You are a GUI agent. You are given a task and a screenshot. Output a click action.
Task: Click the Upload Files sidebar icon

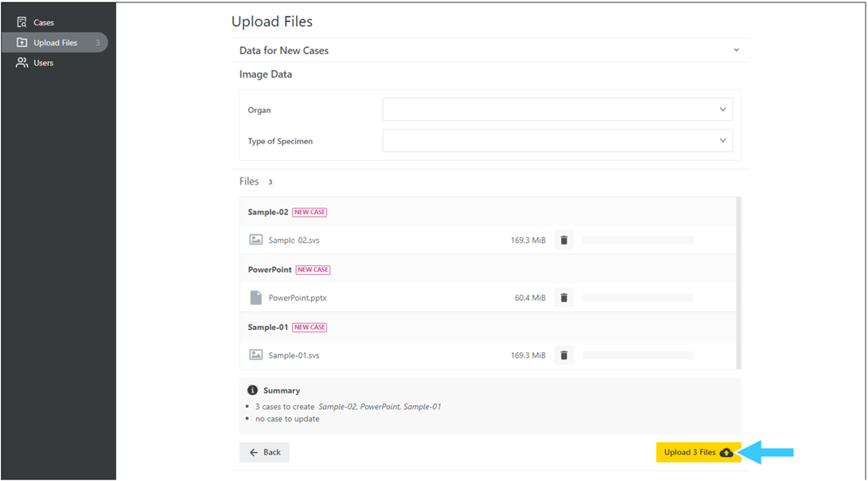tap(21, 43)
